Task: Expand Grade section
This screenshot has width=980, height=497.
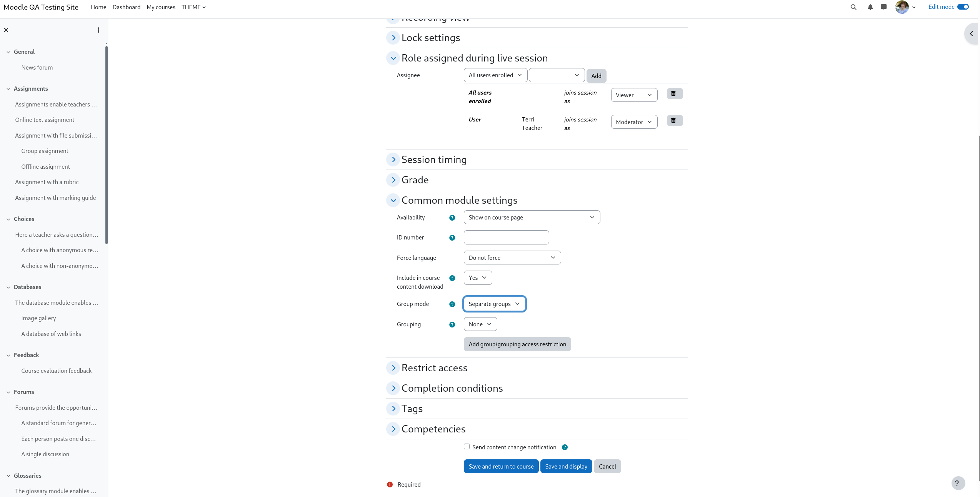Action: coord(393,180)
